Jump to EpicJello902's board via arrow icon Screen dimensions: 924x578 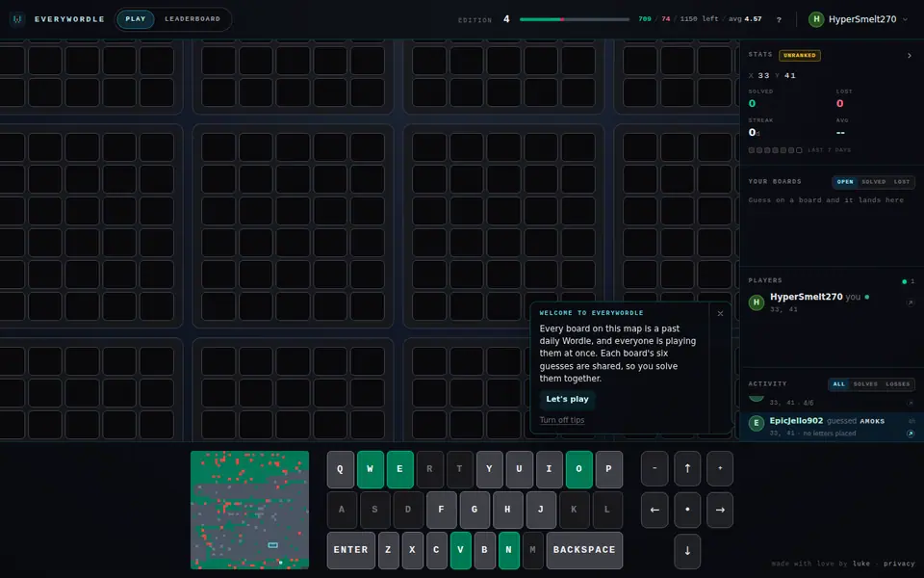(911, 433)
